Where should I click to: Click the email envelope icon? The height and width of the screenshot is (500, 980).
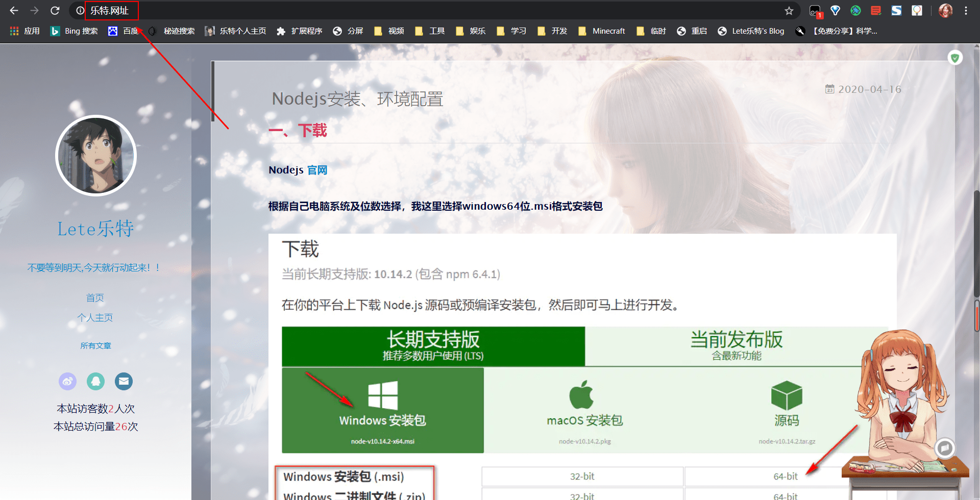coord(124,381)
